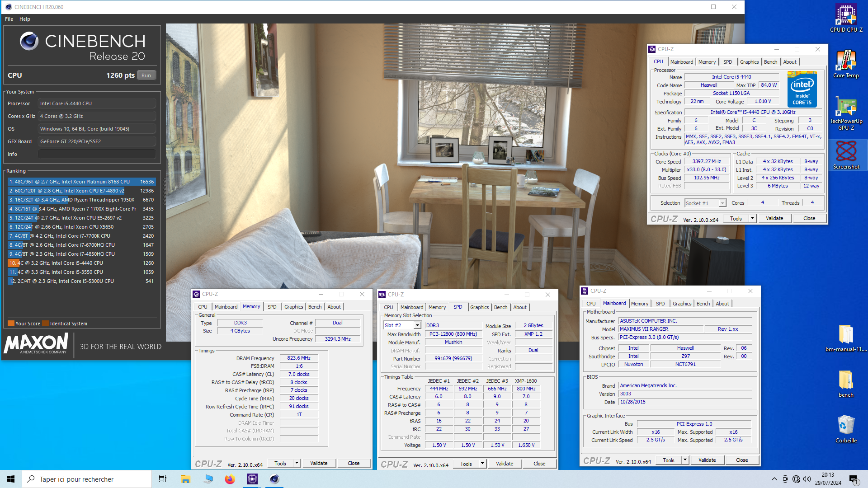This screenshot has width=868, height=488.
Task: Click Cinebench title bar app icon
Action: pos(8,7)
